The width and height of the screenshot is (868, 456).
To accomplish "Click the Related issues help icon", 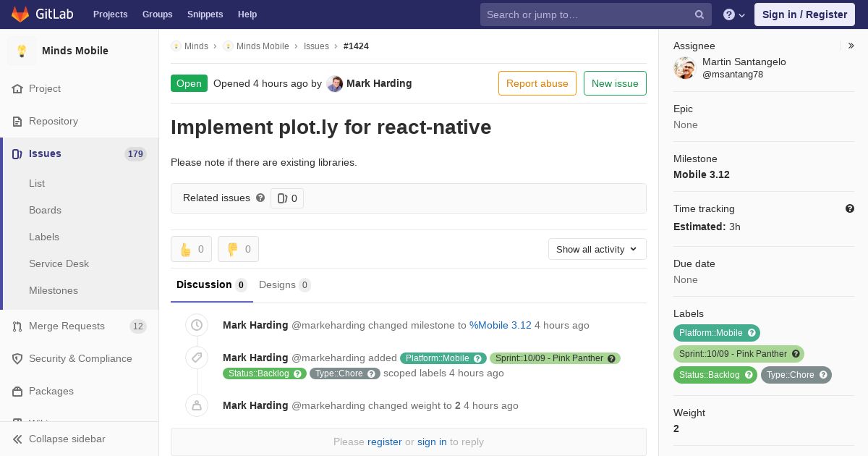I will 260,198.
